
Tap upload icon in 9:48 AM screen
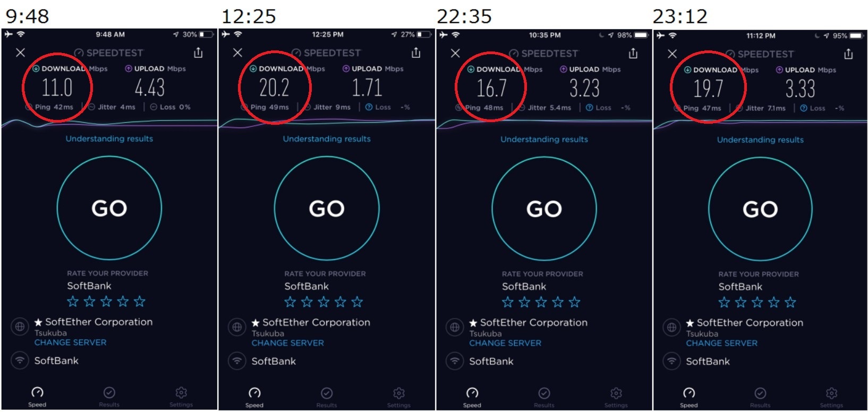pyautogui.click(x=129, y=68)
